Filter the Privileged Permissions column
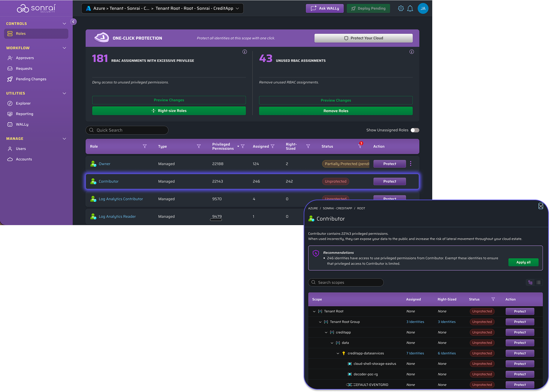Image resolution: width=550 pixels, height=392 pixels. tap(243, 146)
